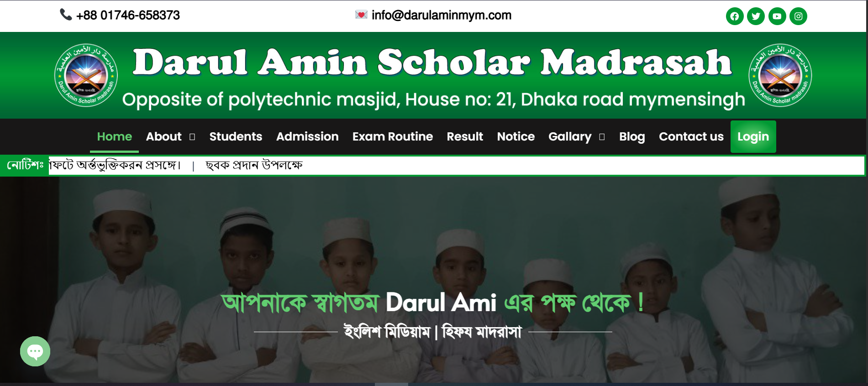The height and width of the screenshot is (386, 868).
Task: Go to the Students menu item
Action: point(236,136)
